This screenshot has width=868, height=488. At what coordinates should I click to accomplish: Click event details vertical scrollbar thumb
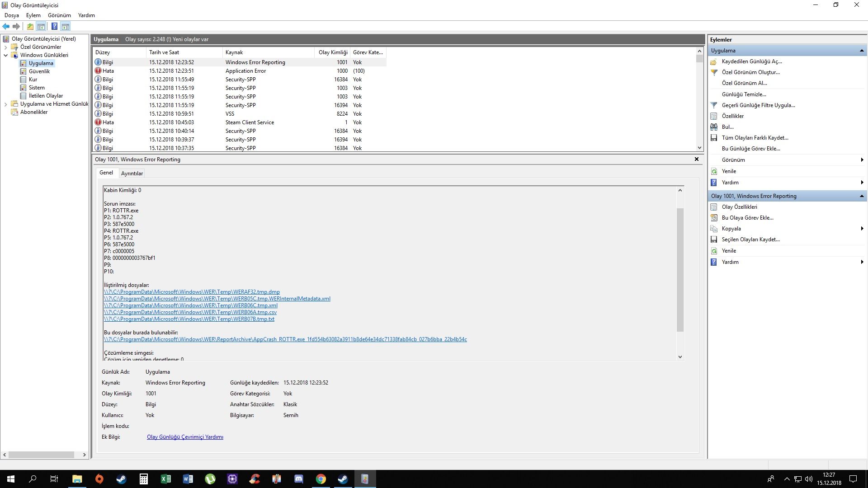[680, 269]
